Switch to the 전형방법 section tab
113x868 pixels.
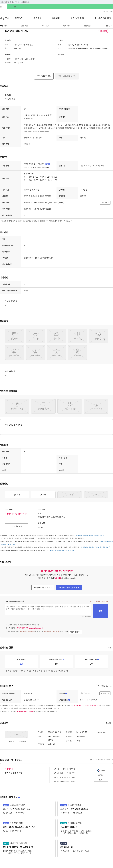tap(87, 26)
